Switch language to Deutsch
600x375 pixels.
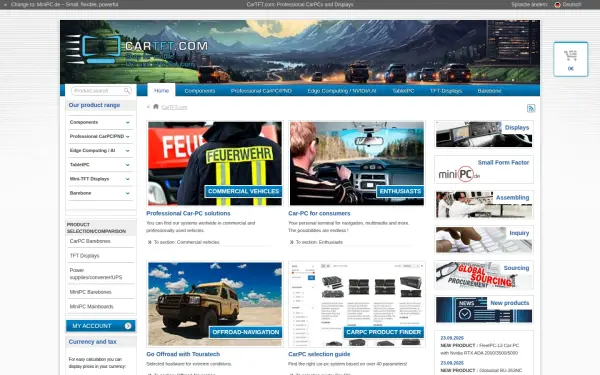[572, 5]
